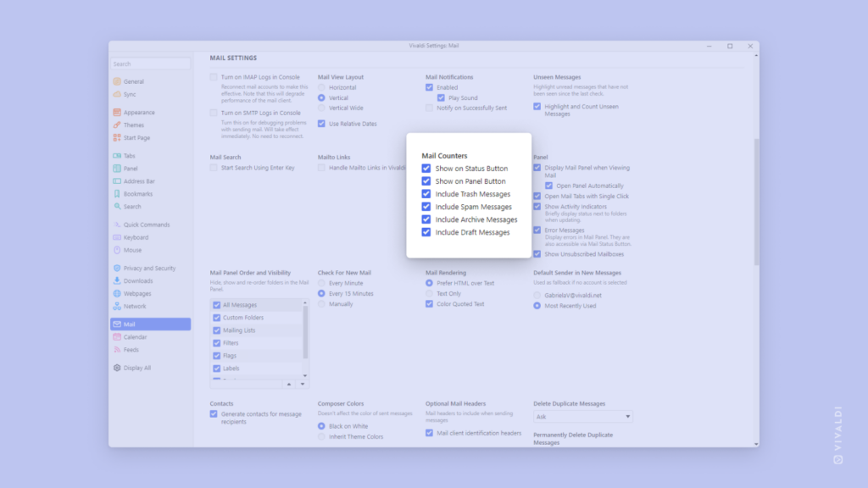Open the Mail settings section
This screenshot has height=488, width=868.
(x=151, y=324)
